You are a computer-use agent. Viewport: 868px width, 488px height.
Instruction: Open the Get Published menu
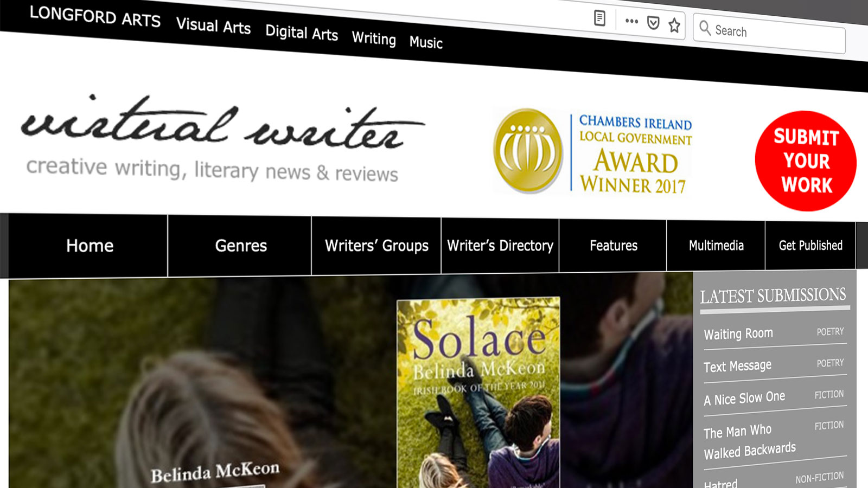tap(810, 246)
